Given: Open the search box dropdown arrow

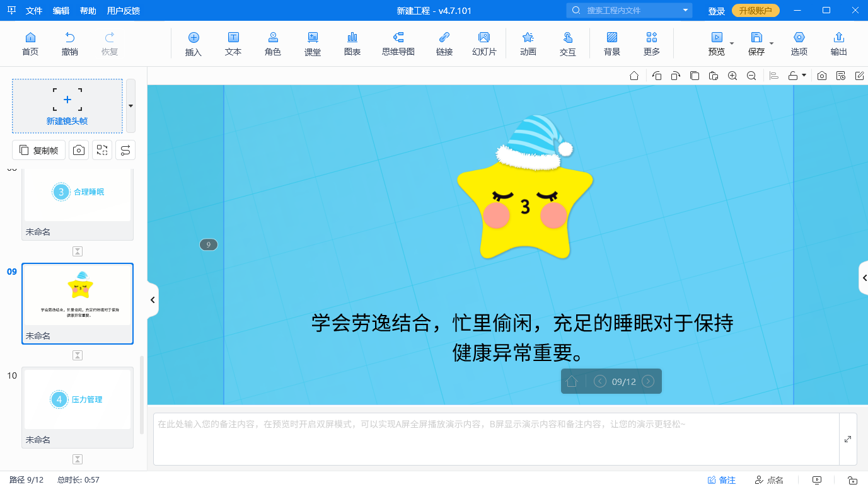Looking at the screenshot, I should [685, 11].
